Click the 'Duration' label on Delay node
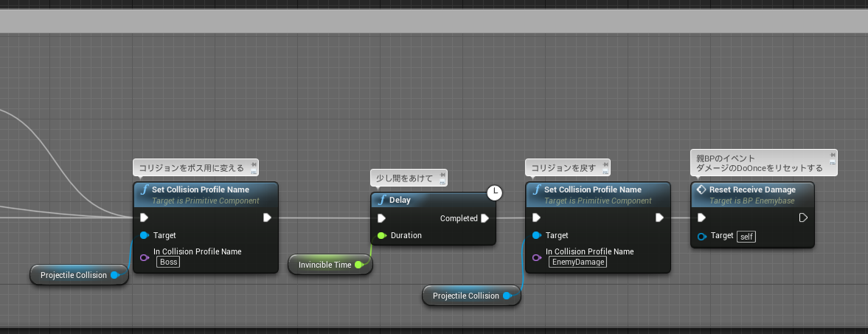 click(x=406, y=235)
